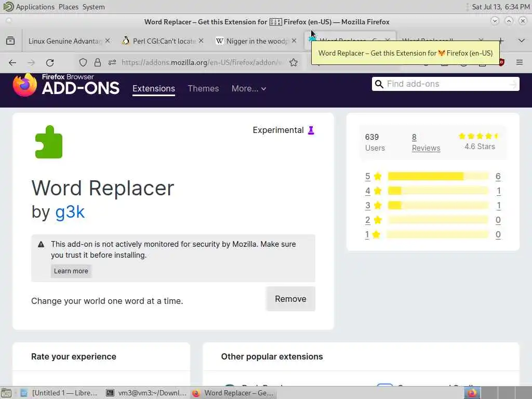The height and width of the screenshot is (399, 532).
Task: Bookmark this page with the star
Action: click(x=294, y=62)
